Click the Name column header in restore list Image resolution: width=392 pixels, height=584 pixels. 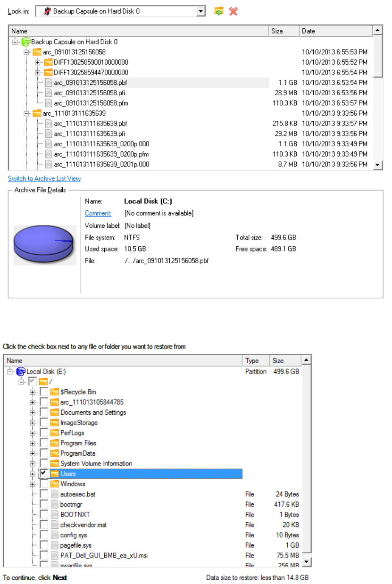pyautogui.click(x=123, y=361)
